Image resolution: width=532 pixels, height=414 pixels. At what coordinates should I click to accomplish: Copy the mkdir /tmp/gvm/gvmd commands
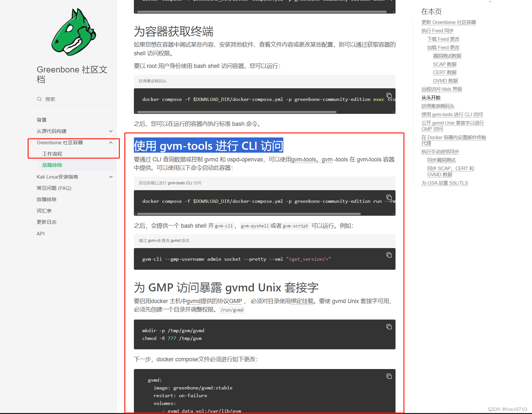pos(389,327)
